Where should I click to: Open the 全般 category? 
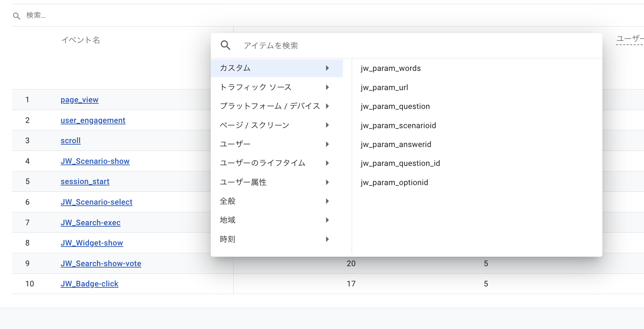coord(277,201)
